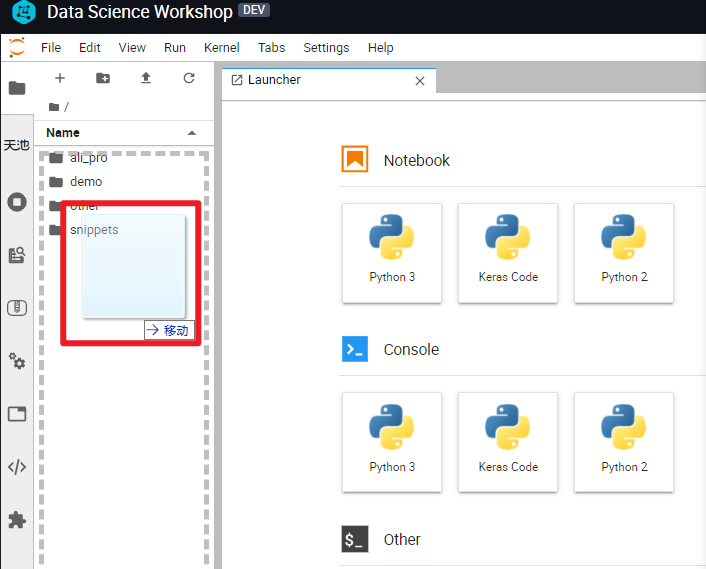Open the Kernel menu

tap(222, 47)
